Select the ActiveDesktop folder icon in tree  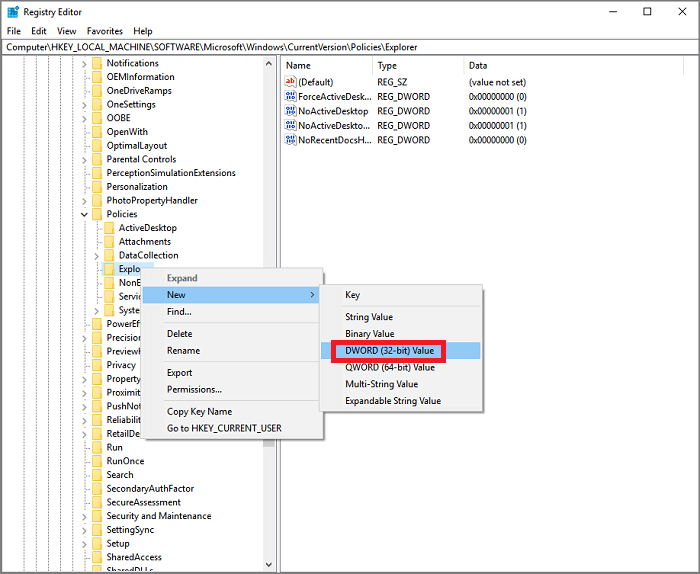tap(109, 228)
